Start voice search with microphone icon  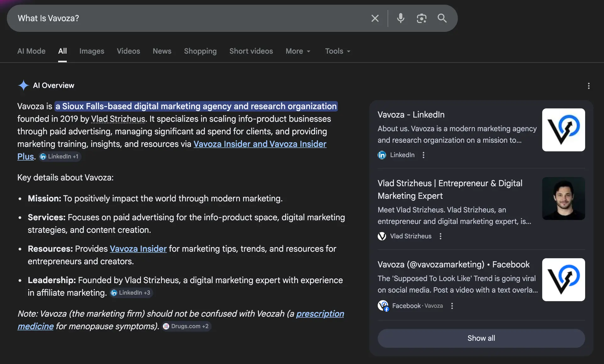tap(400, 18)
